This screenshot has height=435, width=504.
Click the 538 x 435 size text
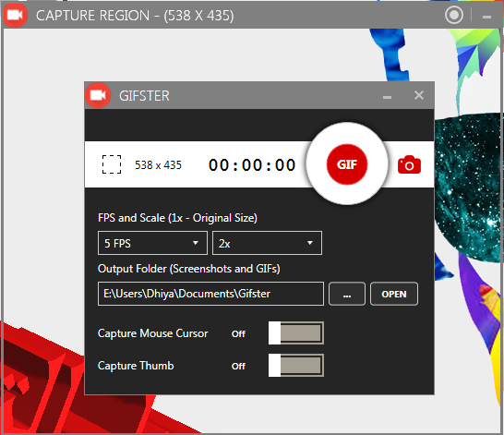(158, 165)
